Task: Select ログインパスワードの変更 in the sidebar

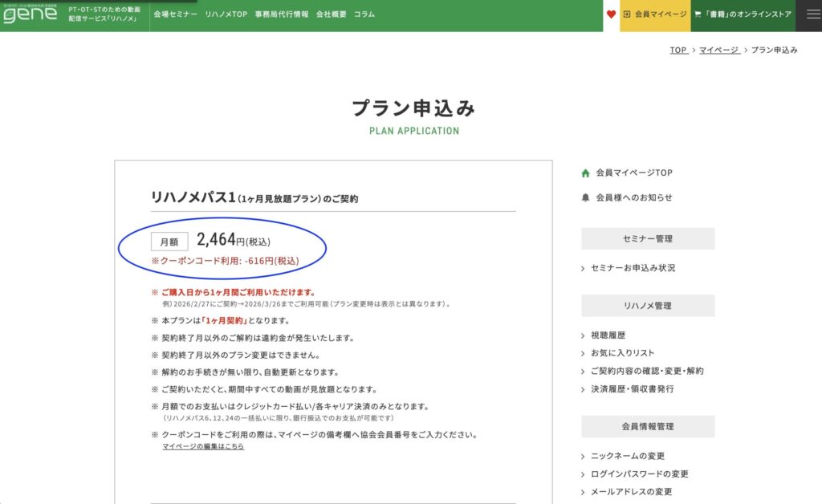Action: click(639, 474)
